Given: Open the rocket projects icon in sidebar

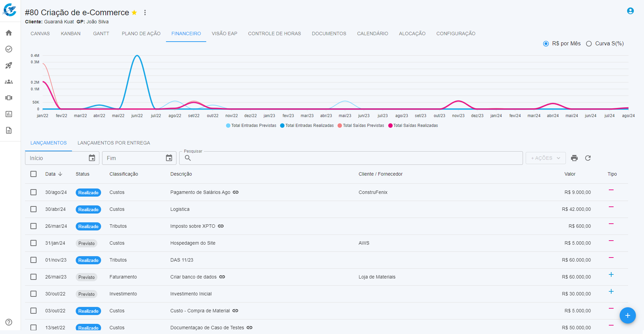Looking at the screenshot, I should (x=9, y=65).
